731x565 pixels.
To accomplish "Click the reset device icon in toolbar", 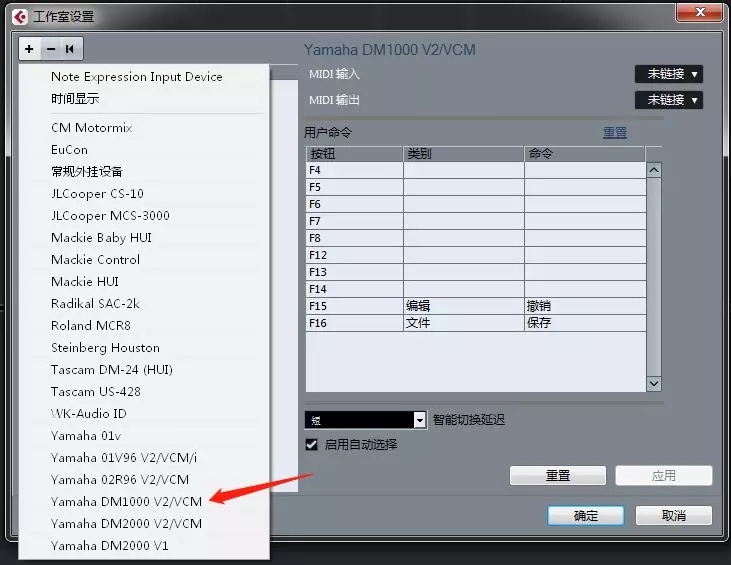I will coord(70,48).
